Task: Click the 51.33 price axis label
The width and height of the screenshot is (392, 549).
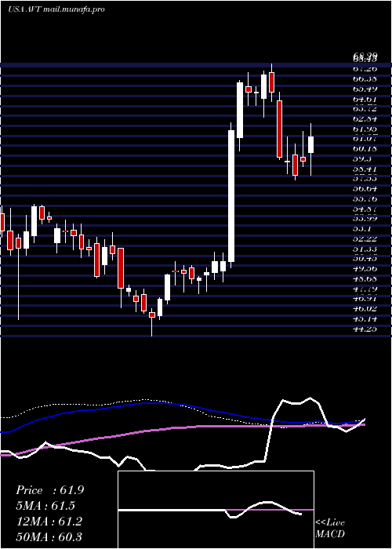Action: point(365,249)
